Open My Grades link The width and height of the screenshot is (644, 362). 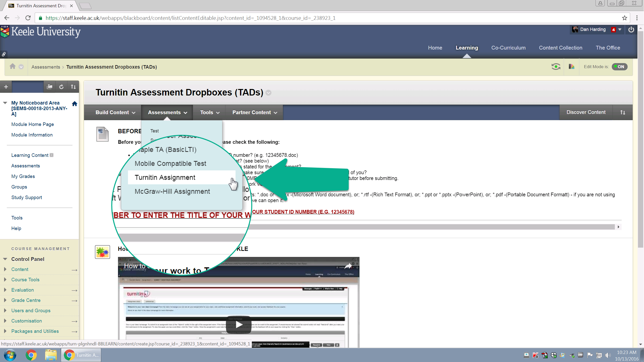click(23, 176)
